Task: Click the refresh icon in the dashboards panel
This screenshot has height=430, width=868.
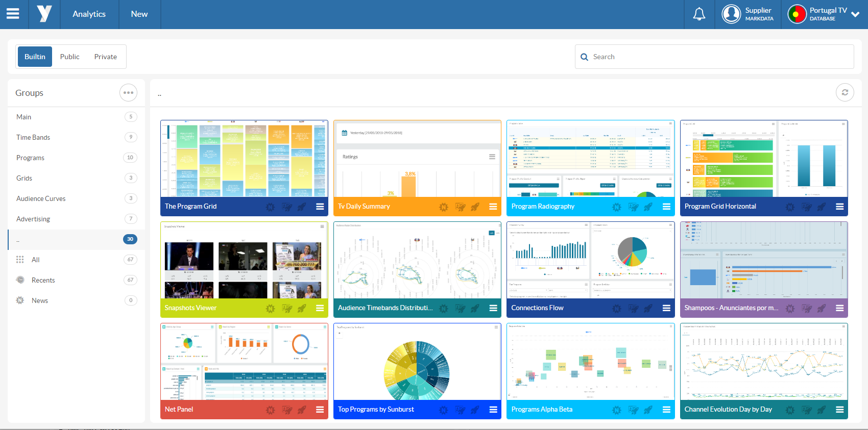Action: click(x=845, y=92)
